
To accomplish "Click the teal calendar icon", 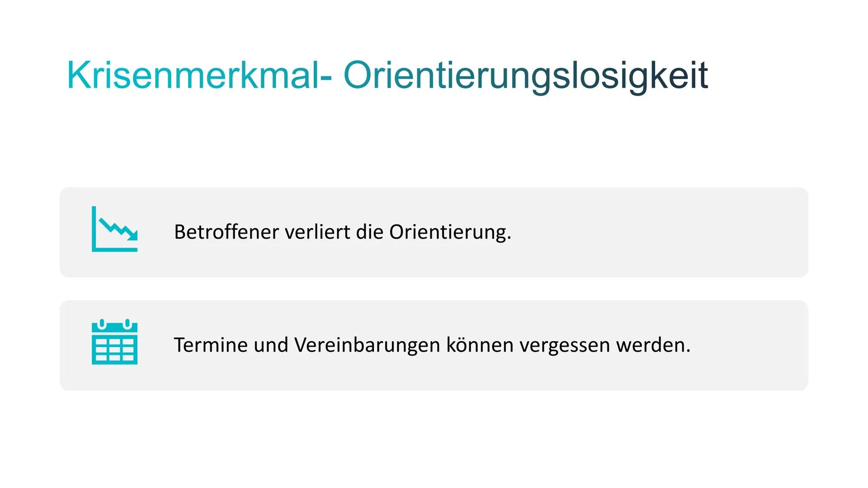I will pyautogui.click(x=114, y=342).
